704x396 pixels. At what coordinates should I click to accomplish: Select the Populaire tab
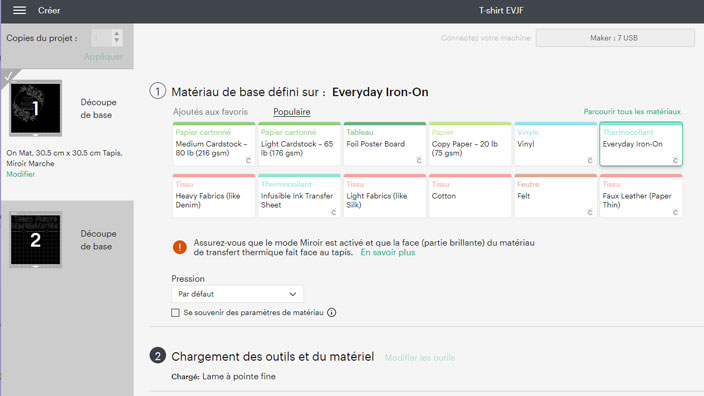pyautogui.click(x=292, y=112)
